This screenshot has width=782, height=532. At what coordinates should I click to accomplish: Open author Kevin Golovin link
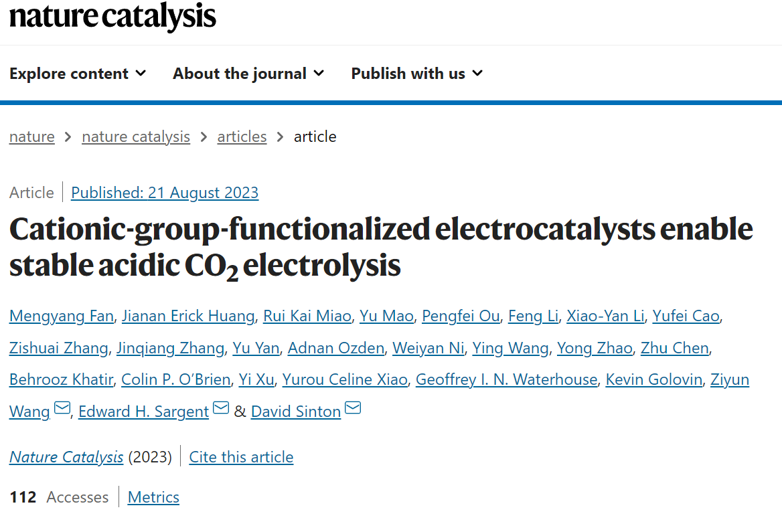[653, 379]
